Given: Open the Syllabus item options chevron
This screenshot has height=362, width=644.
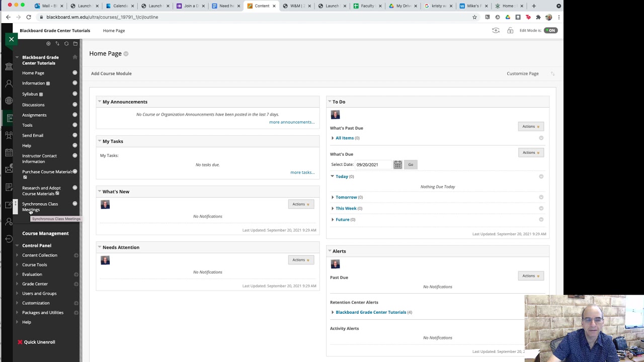Looking at the screenshot, I should [75, 94].
